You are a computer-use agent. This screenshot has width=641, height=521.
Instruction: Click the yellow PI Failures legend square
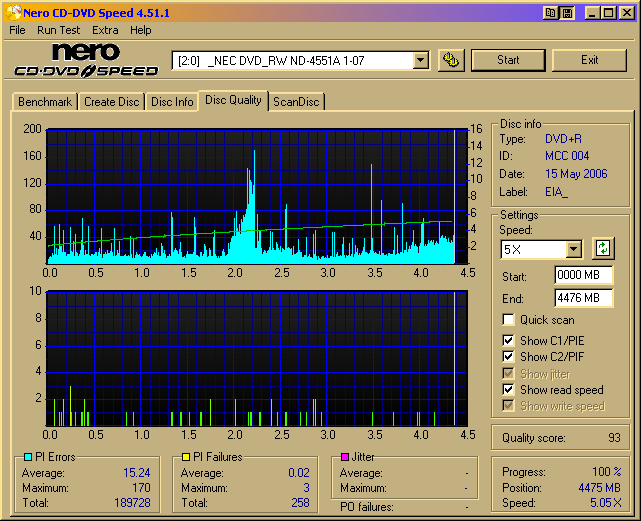[186, 457]
